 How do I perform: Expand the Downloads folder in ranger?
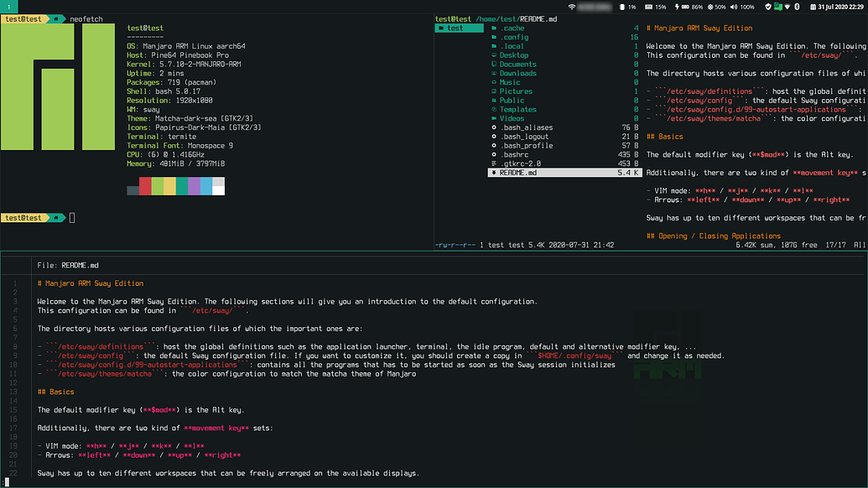coord(517,73)
